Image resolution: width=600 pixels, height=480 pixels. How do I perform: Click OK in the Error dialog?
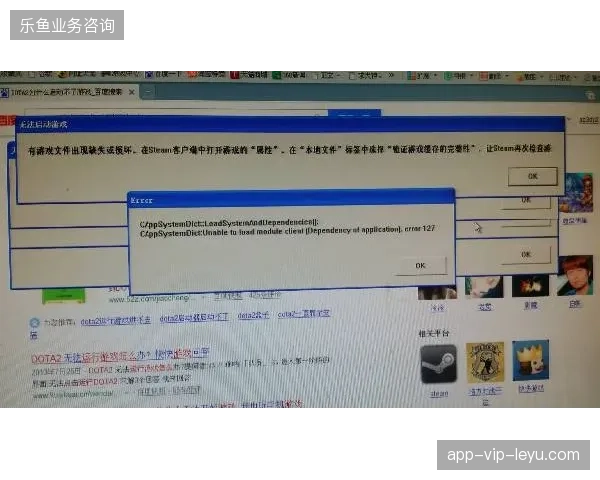tap(421, 265)
